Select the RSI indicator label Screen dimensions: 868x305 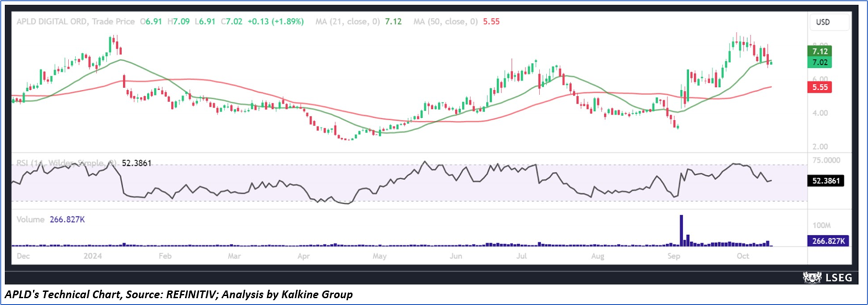pos(65,162)
